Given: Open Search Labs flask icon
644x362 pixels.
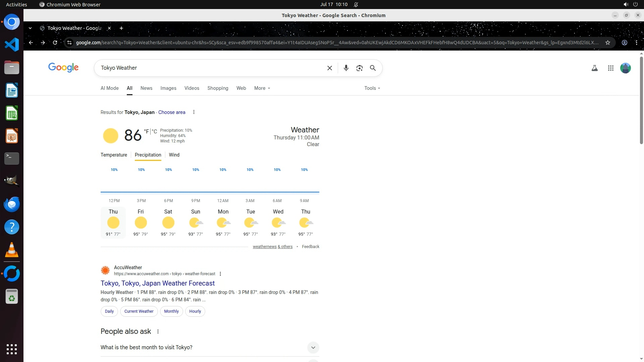Looking at the screenshot, I should coord(594,68).
